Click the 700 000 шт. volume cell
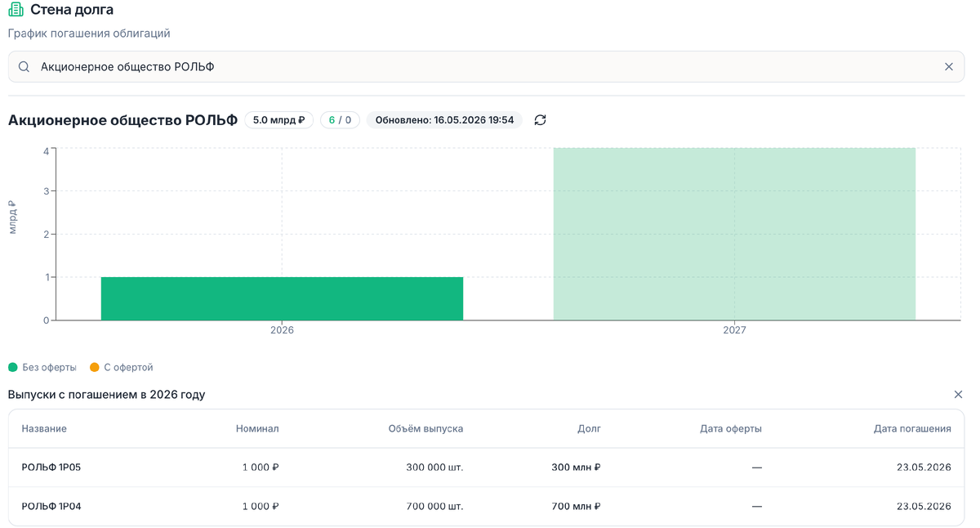Image resolution: width=980 pixels, height=528 pixels. (434, 507)
